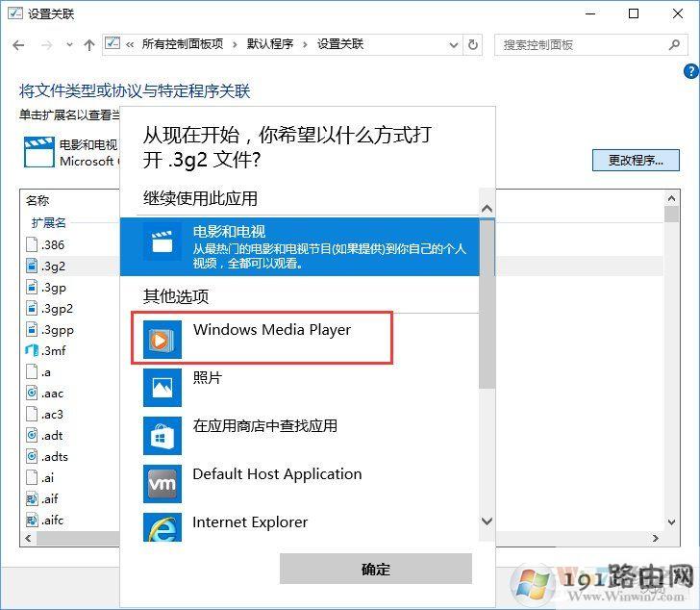Click the file list horizontal scroll-left arrow
Image resolution: width=700 pixels, height=610 pixels.
click(x=28, y=538)
